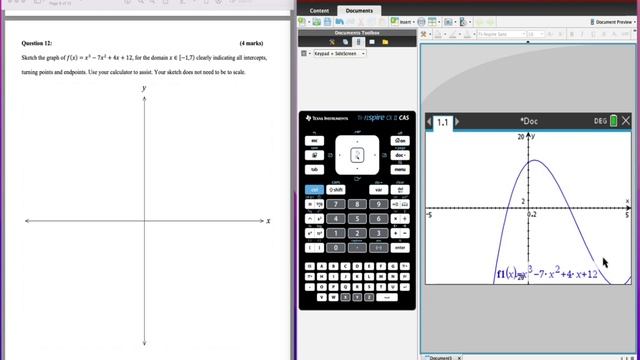This screenshot has width=640, height=360.
Task: Toggle italic formatting in the text toolbar
Action: pyautogui.click(x=582, y=34)
